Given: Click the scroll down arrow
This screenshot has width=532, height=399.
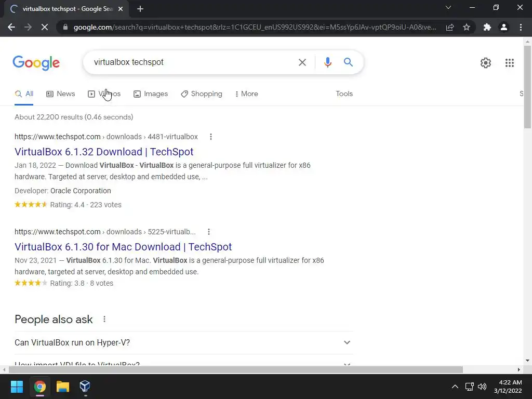Looking at the screenshot, I should pos(527,361).
